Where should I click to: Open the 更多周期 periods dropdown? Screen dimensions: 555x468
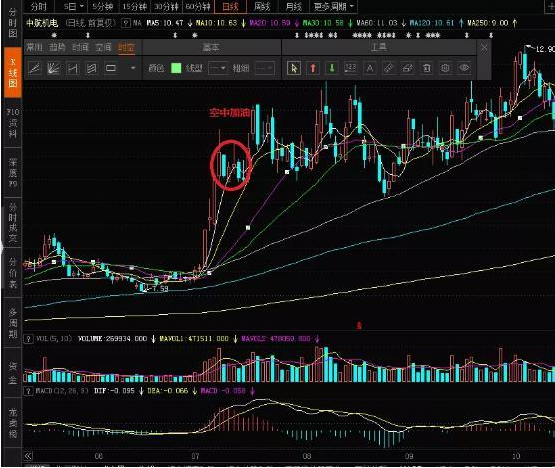(x=333, y=6)
